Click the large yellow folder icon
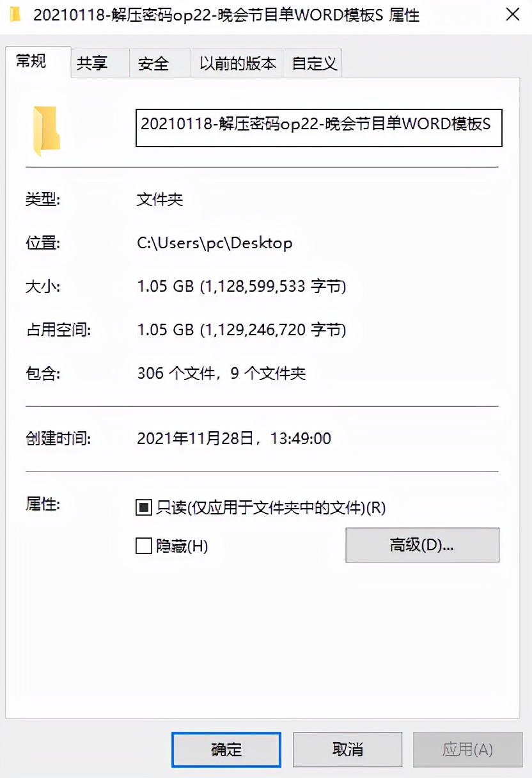532x778 pixels. (45, 128)
